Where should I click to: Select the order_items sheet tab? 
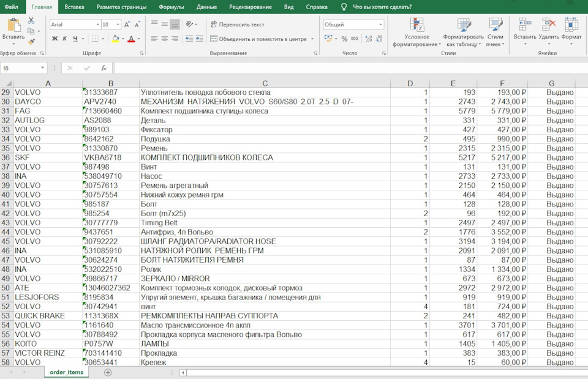click(x=66, y=372)
